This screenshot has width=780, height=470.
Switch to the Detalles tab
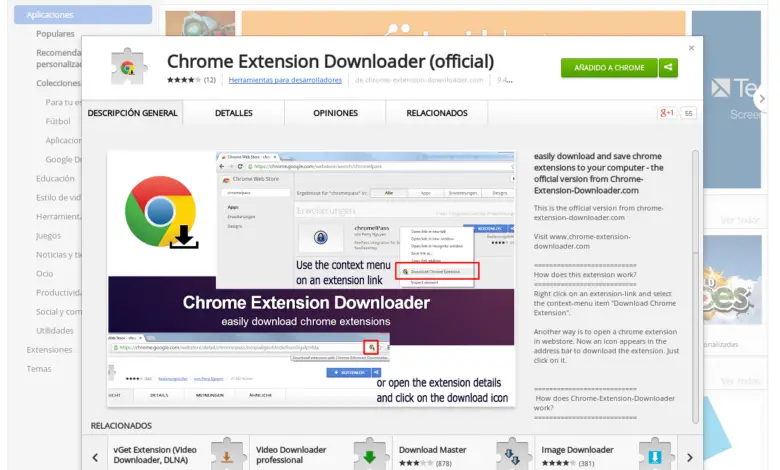click(234, 113)
